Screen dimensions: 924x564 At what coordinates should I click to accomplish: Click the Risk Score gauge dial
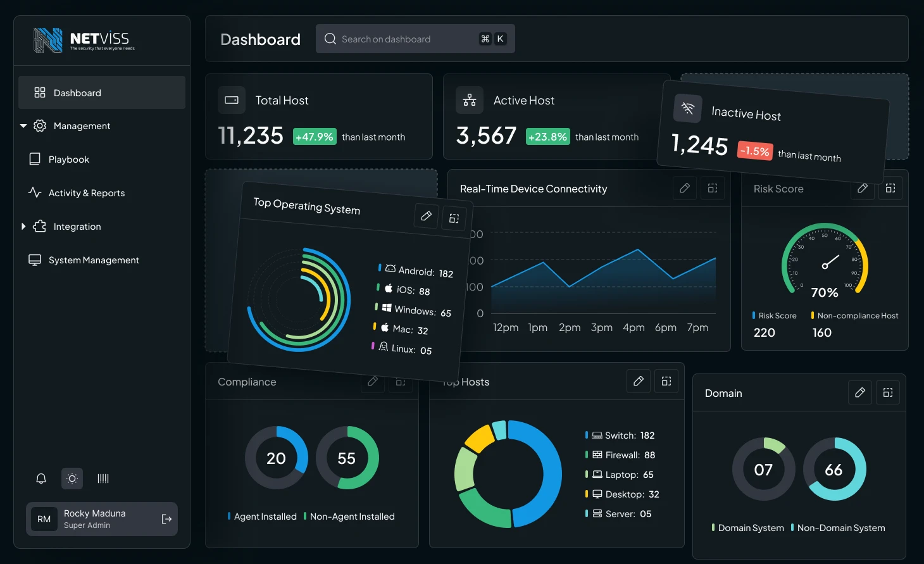[x=825, y=261]
